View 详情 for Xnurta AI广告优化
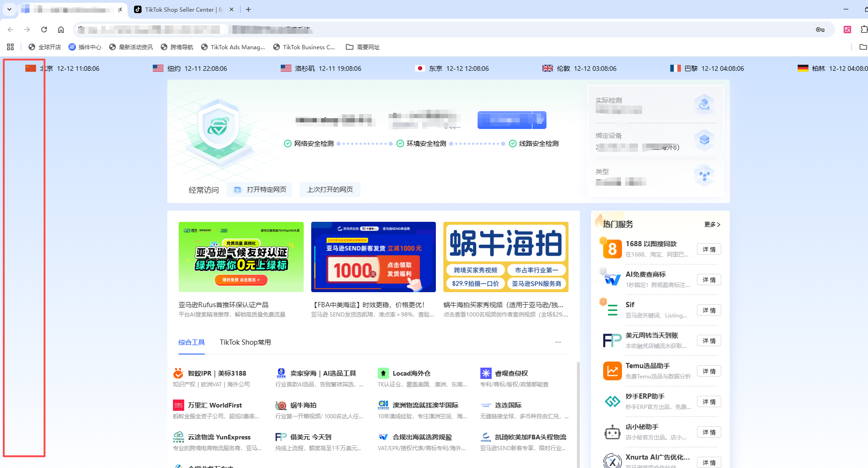Image resolution: width=868 pixels, height=468 pixels. (x=709, y=462)
